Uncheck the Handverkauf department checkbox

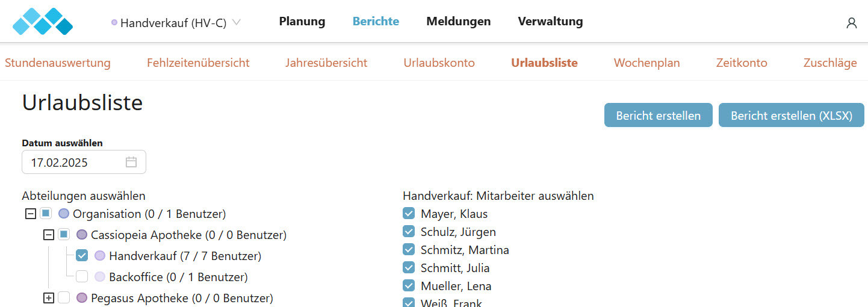pos(82,256)
